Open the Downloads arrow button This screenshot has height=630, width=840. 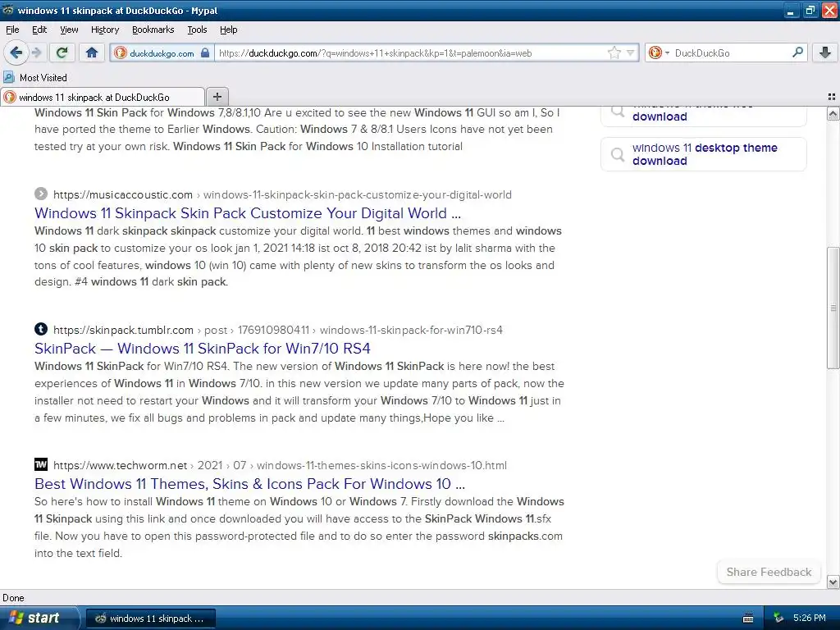coord(825,52)
